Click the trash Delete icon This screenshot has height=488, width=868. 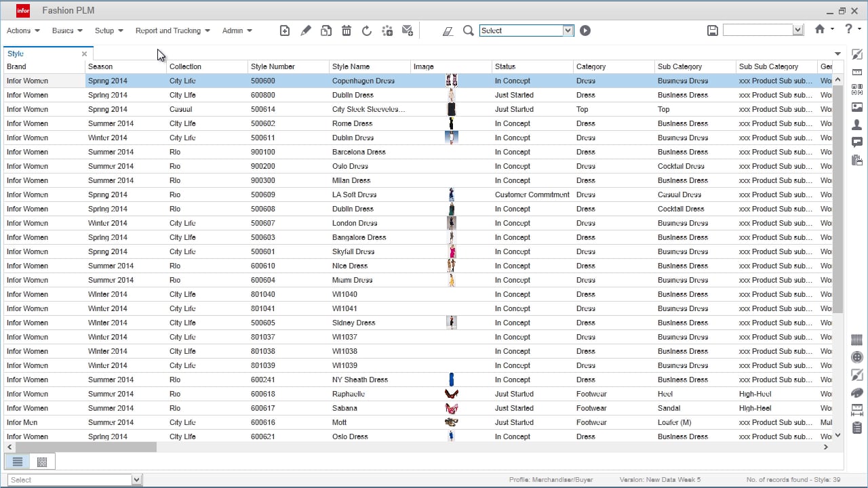tap(347, 30)
